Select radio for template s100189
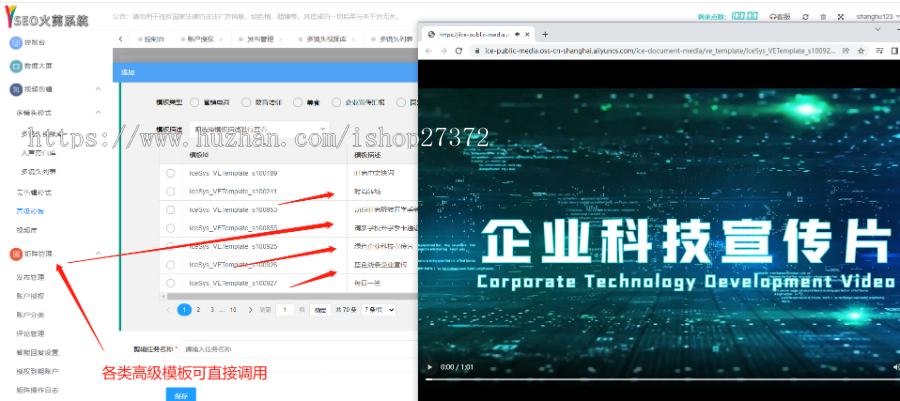This screenshot has height=401, width=900. point(170,173)
